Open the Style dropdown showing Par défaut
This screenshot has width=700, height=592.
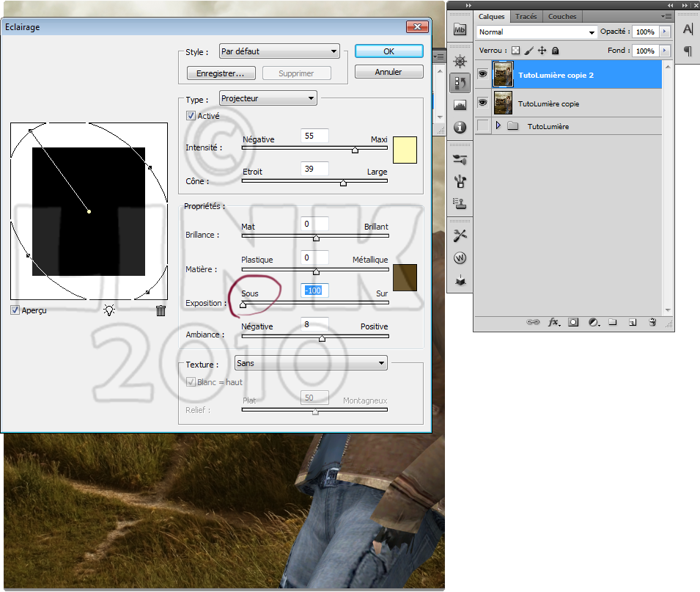[280, 51]
